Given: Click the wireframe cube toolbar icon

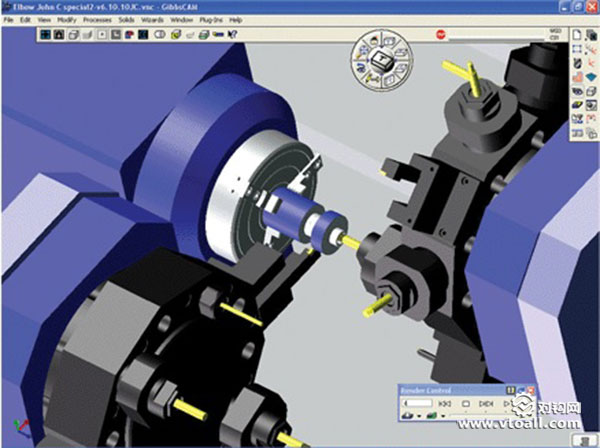Looking at the screenshot, I should coord(73,35).
